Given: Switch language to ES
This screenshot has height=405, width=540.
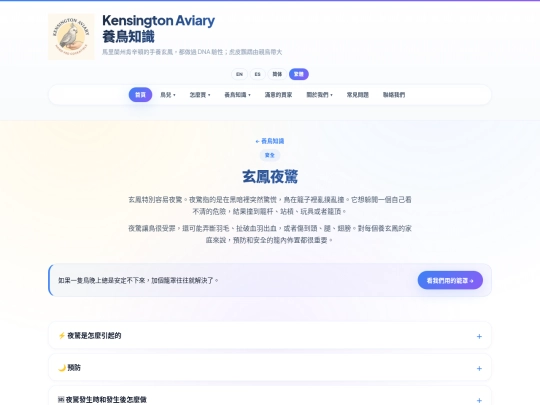Looking at the screenshot, I should 257,74.
